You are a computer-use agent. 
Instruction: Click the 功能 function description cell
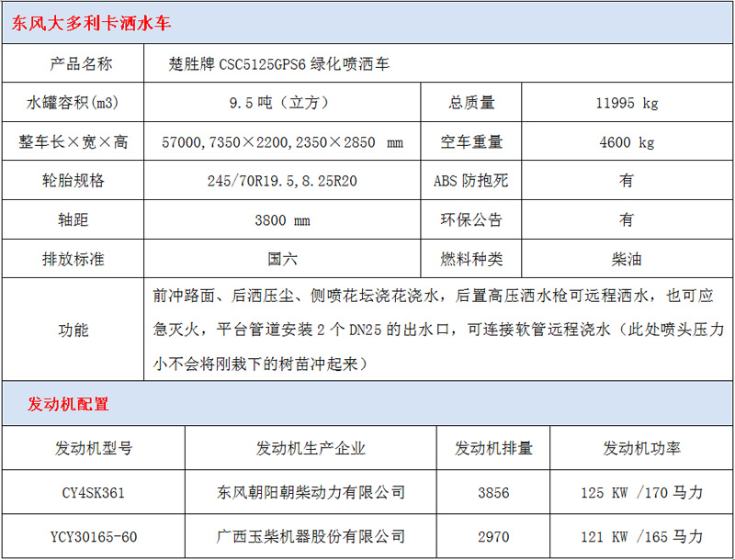pos(73,326)
